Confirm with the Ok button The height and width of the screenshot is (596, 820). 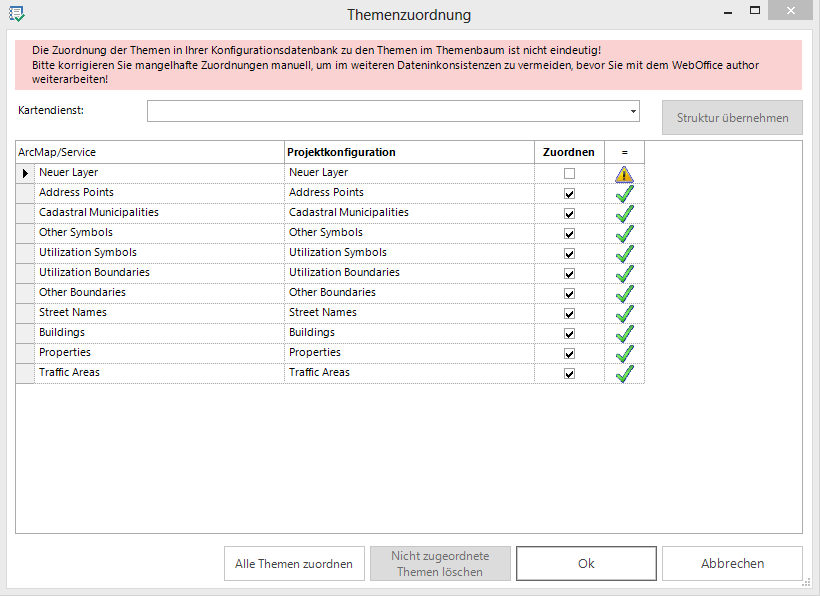point(586,563)
